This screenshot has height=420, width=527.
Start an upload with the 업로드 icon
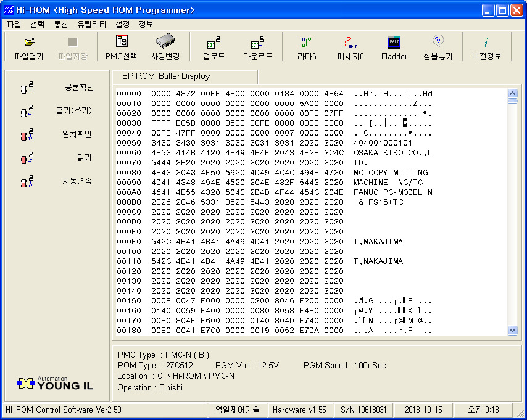[213, 47]
